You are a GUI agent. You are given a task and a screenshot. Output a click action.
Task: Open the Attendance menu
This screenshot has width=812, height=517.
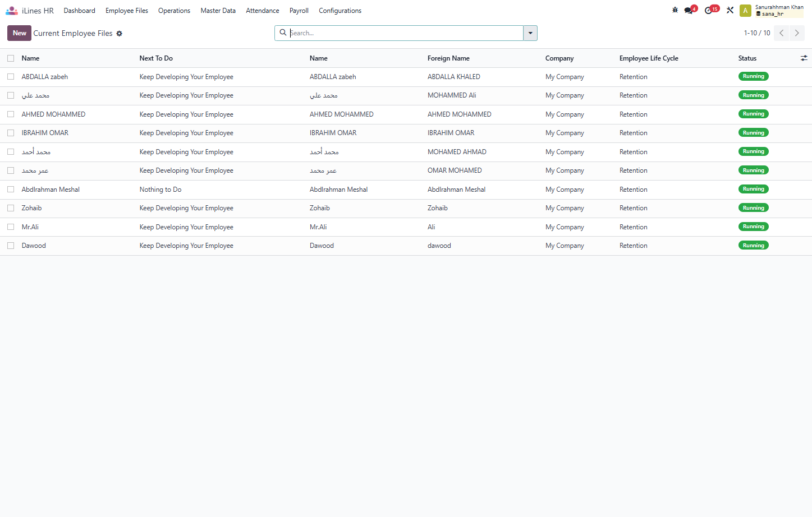tap(263, 11)
